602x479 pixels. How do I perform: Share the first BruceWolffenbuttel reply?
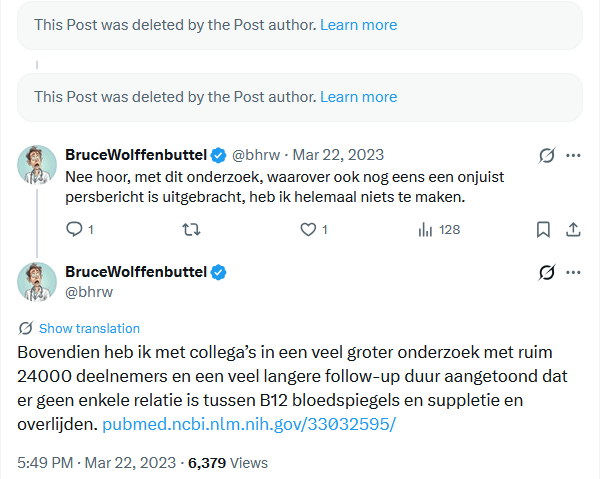[573, 229]
